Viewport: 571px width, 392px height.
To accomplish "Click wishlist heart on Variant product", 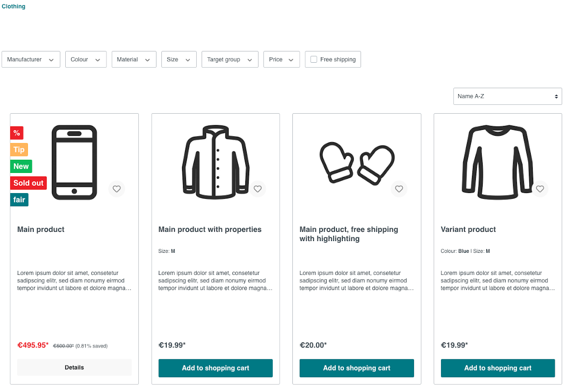I will click(x=540, y=189).
